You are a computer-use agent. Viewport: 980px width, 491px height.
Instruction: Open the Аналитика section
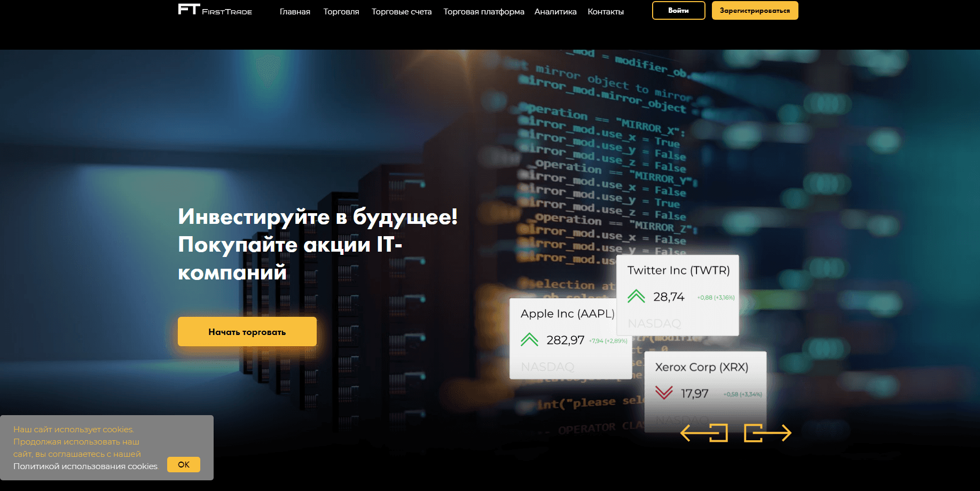pos(555,11)
